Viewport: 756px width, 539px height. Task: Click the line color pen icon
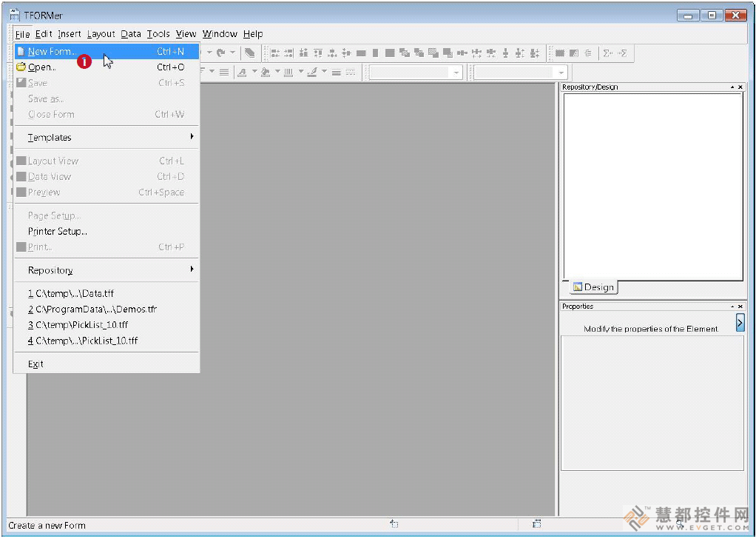(x=312, y=73)
